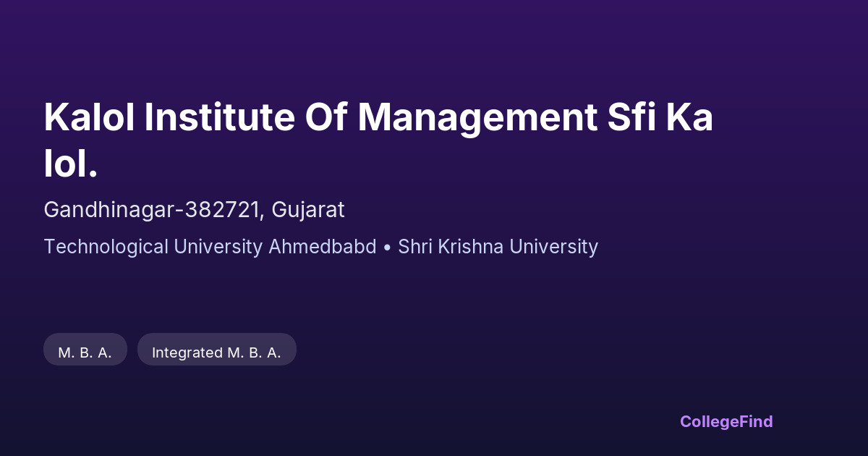Click the word Technological in affiliations line
Image resolution: width=868 pixels, height=456 pixels.
106,247
